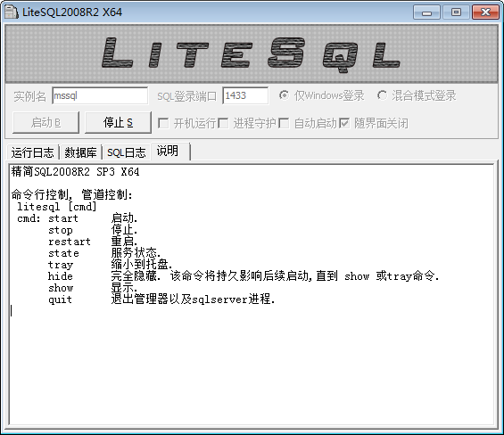The height and width of the screenshot is (435, 504).
Task: Click the litesql [cmd] text line
Action: click(56, 206)
